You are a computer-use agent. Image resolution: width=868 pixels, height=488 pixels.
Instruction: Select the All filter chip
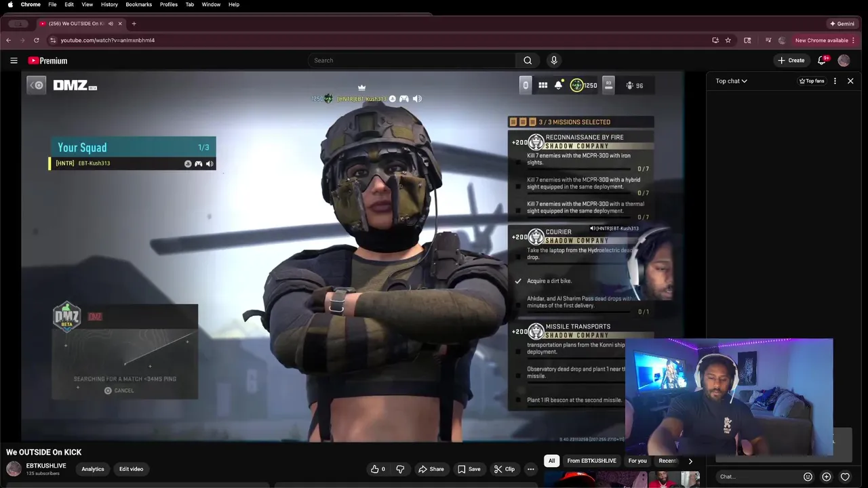(x=551, y=461)
